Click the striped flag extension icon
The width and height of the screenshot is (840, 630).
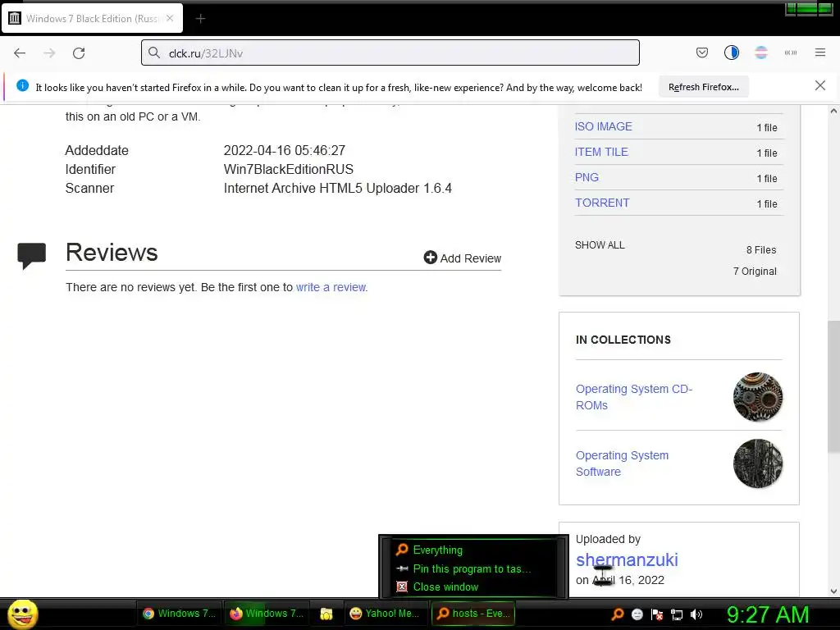(x=760, y=52)
